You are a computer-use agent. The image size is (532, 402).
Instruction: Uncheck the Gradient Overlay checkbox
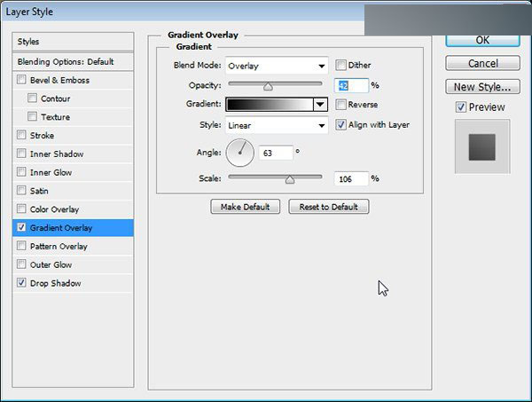click(21, 227)
